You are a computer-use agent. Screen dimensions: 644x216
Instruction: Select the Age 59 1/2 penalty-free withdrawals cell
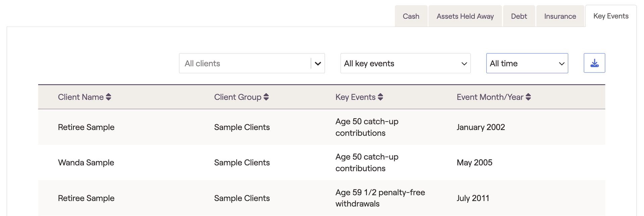point(380,198)
